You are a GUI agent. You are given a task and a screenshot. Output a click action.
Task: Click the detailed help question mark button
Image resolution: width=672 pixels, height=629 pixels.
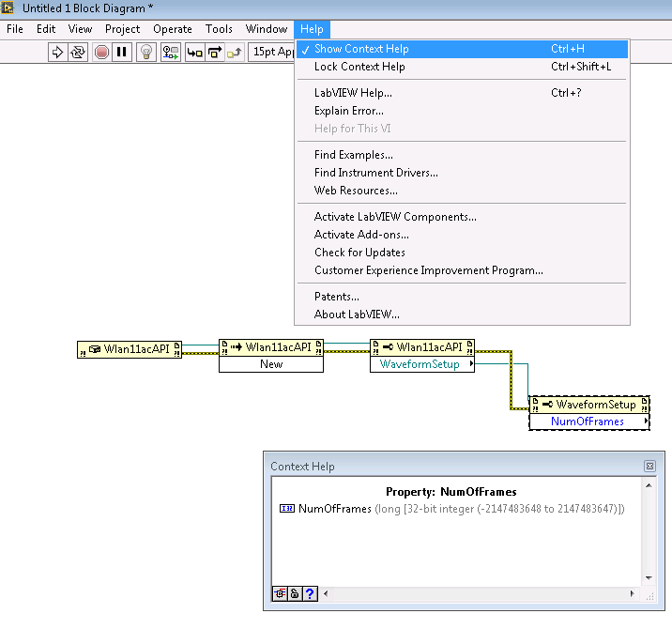(310, 593)
